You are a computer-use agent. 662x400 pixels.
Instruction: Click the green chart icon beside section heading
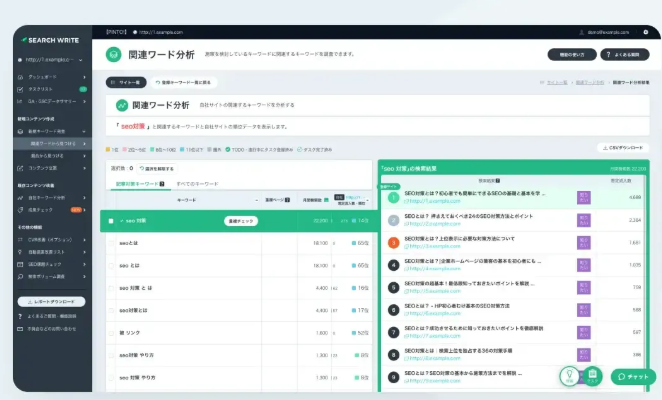(x=122, y=105)
